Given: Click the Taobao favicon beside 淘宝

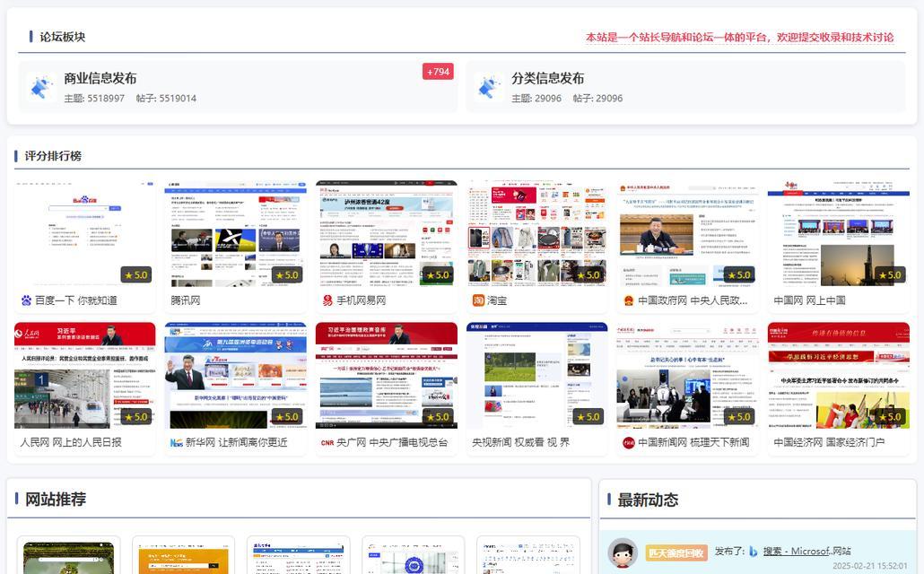Looking at the screenshot, I should click(x=478, y=300).
